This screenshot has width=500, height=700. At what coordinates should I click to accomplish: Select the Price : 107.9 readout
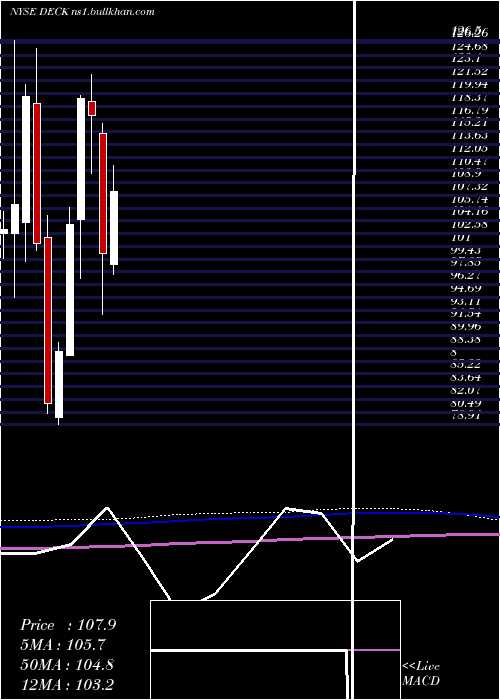(x=68, y=625)
